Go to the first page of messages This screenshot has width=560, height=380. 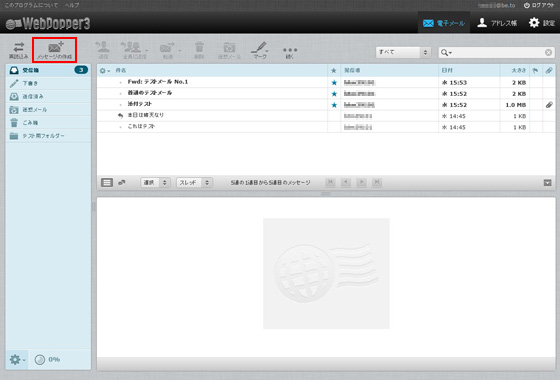point(330,182)
